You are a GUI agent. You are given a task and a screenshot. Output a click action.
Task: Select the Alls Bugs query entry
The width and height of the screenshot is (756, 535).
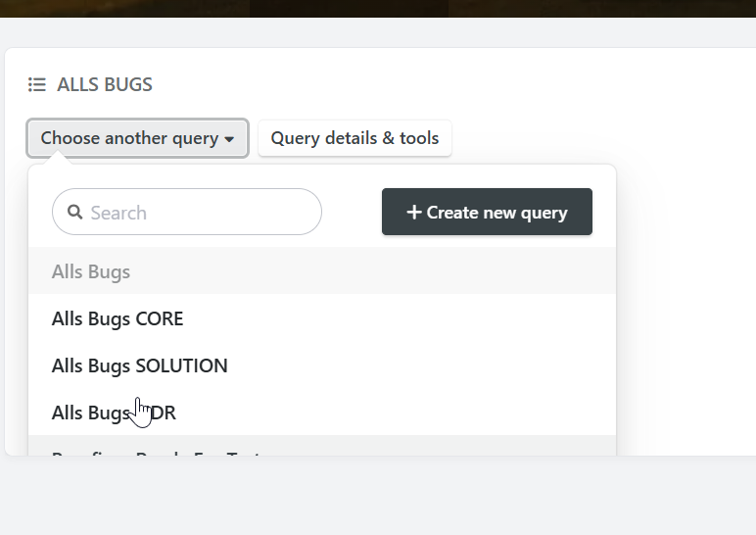[322, 271]
